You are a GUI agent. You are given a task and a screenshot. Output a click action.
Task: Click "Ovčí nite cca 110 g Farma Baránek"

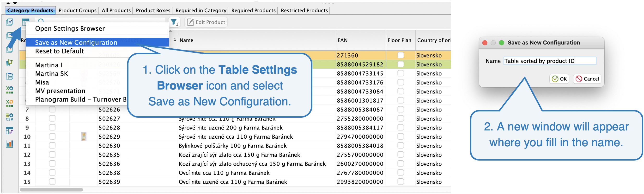(224, 173)
